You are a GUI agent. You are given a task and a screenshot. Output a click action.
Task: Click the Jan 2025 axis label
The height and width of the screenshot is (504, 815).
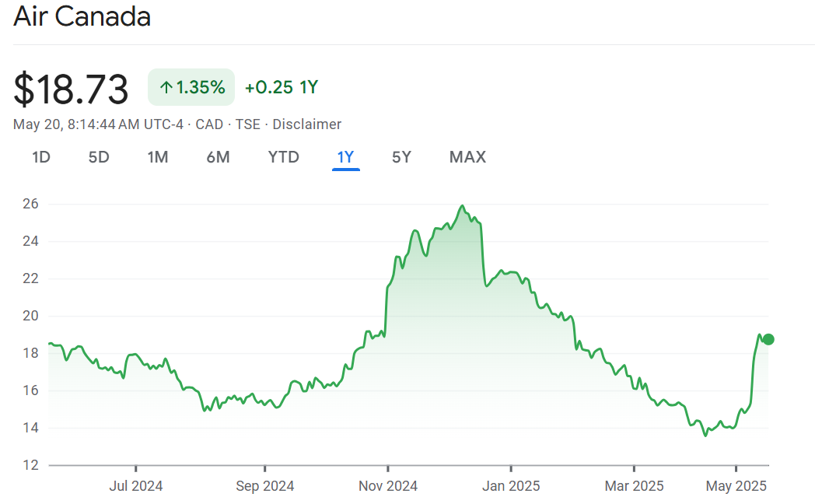(511, 486)
